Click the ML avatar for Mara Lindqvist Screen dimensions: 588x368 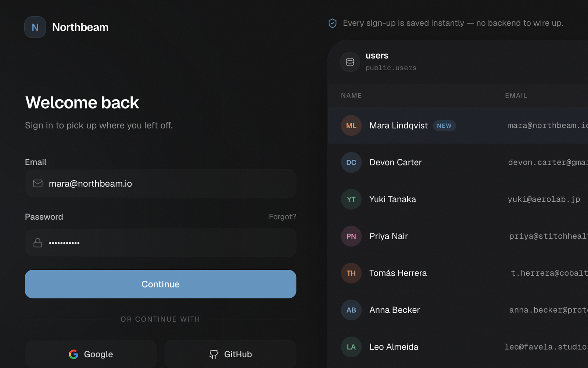click(x=351, y=125)
